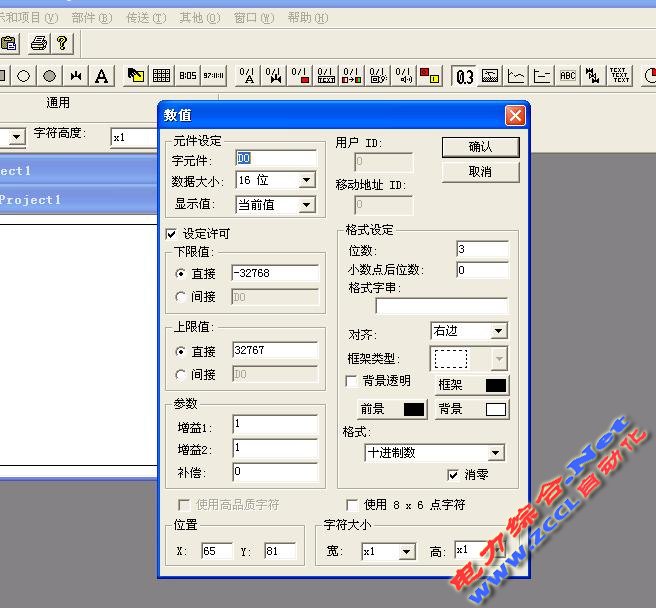
Task: Click the 前景 black color swatch
Action: tap(414, 409)
